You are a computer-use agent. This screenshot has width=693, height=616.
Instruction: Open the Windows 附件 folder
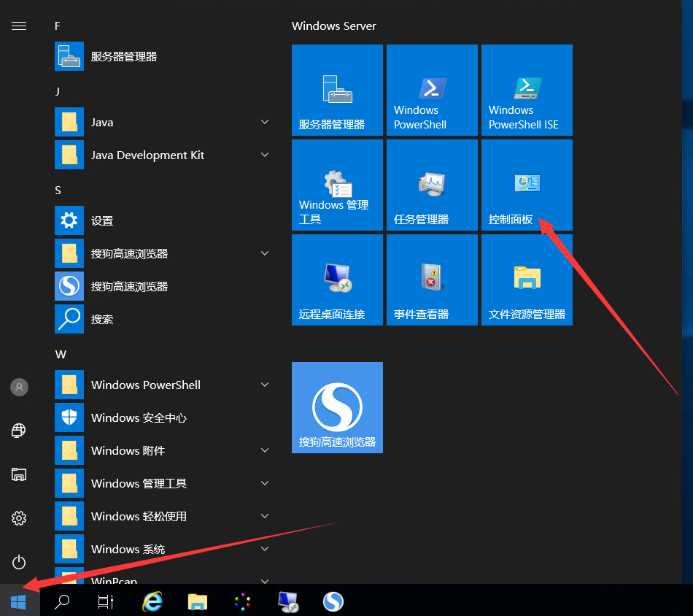[x=162, y=450]
